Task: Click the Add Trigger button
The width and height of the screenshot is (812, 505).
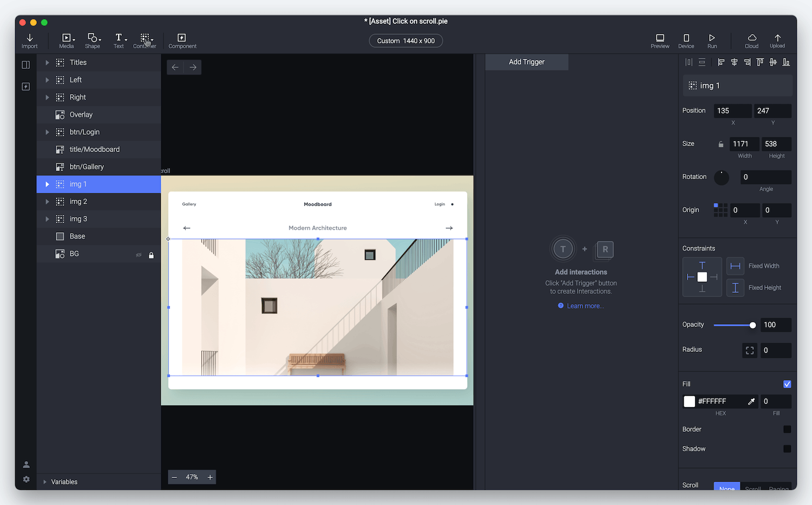Action: [527, 62]
